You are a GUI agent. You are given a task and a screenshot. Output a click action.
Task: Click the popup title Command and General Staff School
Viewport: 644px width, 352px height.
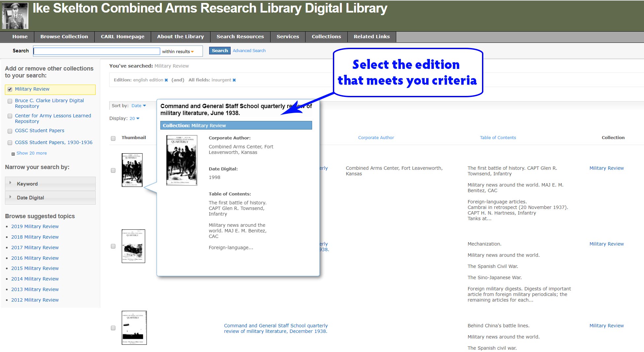pyautogui.click(x=236, y=109)
